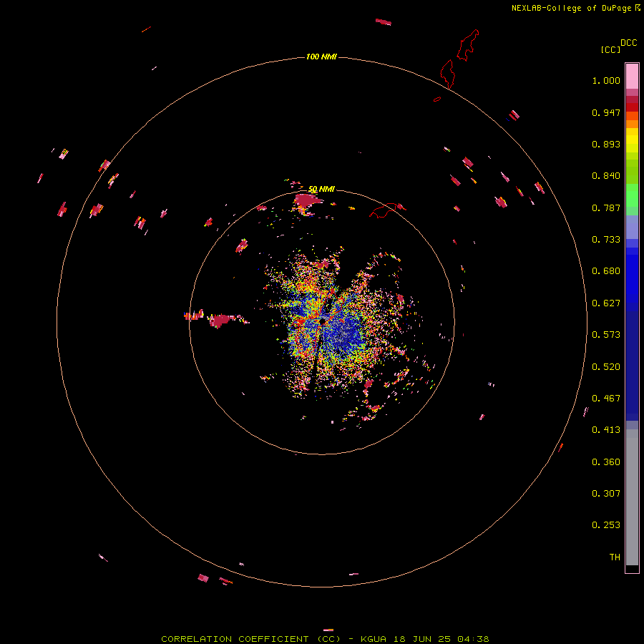
Task: Click the 50 NMI range ring label
Action: click(x=321, y=189)
